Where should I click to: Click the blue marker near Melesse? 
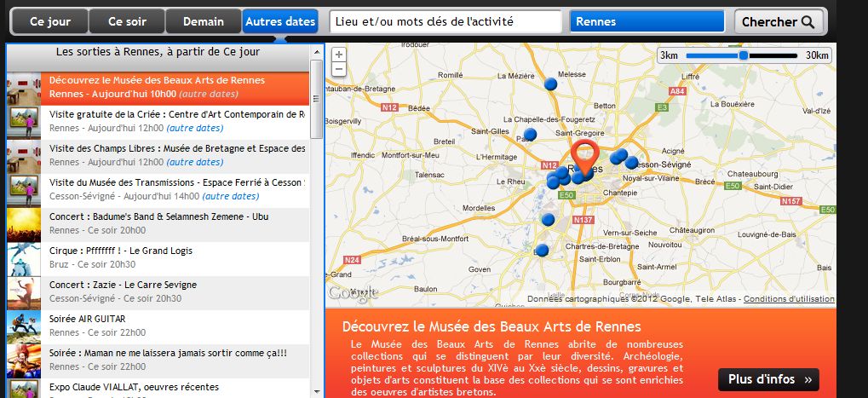coord(550,84)
